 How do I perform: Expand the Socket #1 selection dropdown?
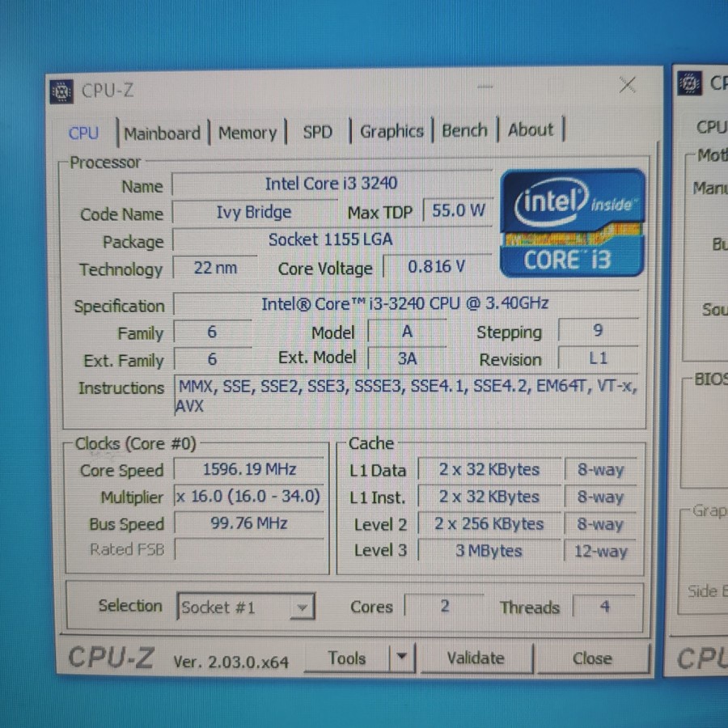pos(302,607)
